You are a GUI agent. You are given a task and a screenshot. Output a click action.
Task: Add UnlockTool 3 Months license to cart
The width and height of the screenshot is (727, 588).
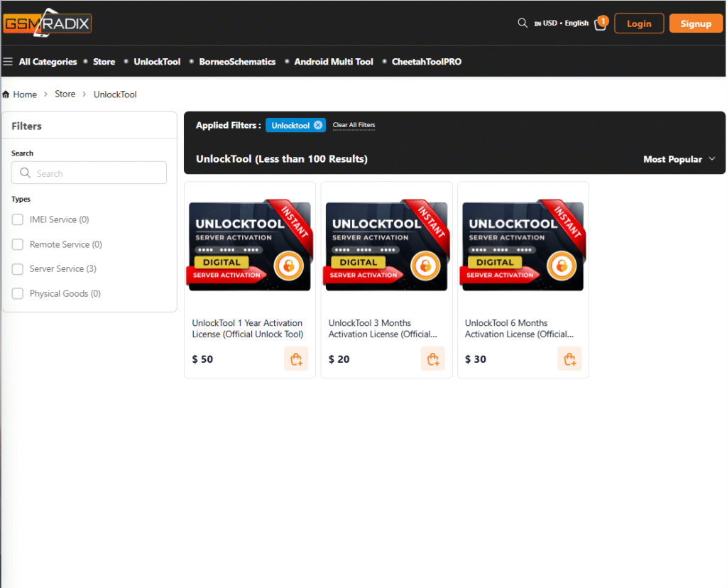pos(432,359)
